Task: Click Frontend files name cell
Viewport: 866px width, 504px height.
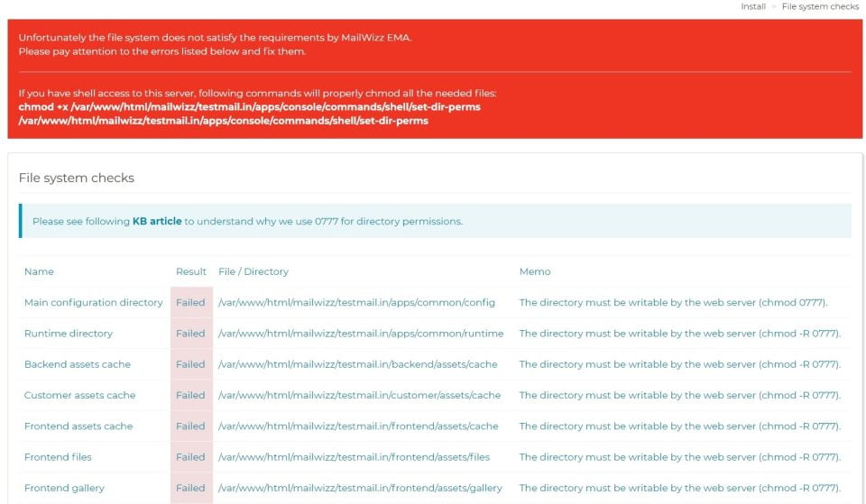Action: [58, 457]
